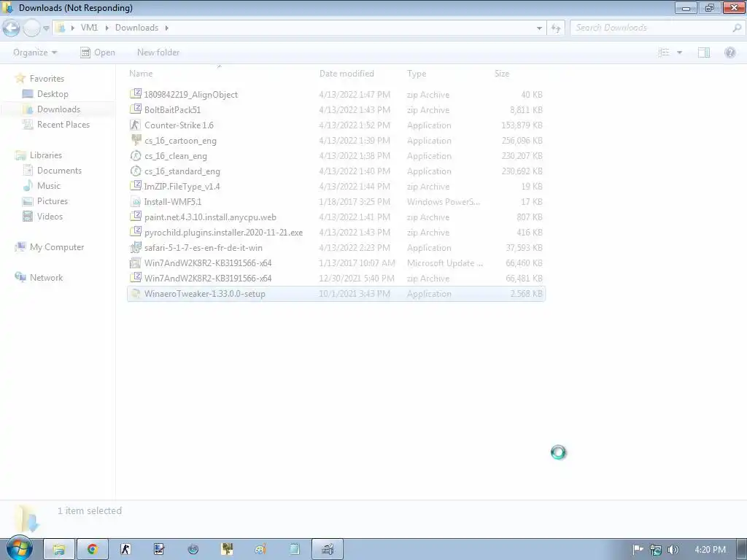Click the Change your view icon
Viewport: 747px width, 560px height.
click(x=664, y=52)
